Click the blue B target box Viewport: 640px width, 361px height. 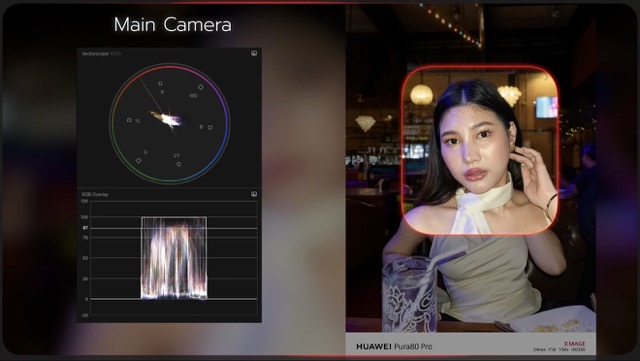click(x=210, y=127)
